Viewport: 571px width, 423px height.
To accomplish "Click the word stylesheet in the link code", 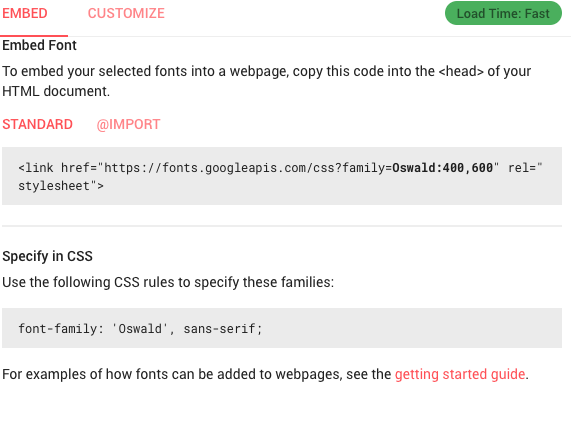I will point(54,186).
